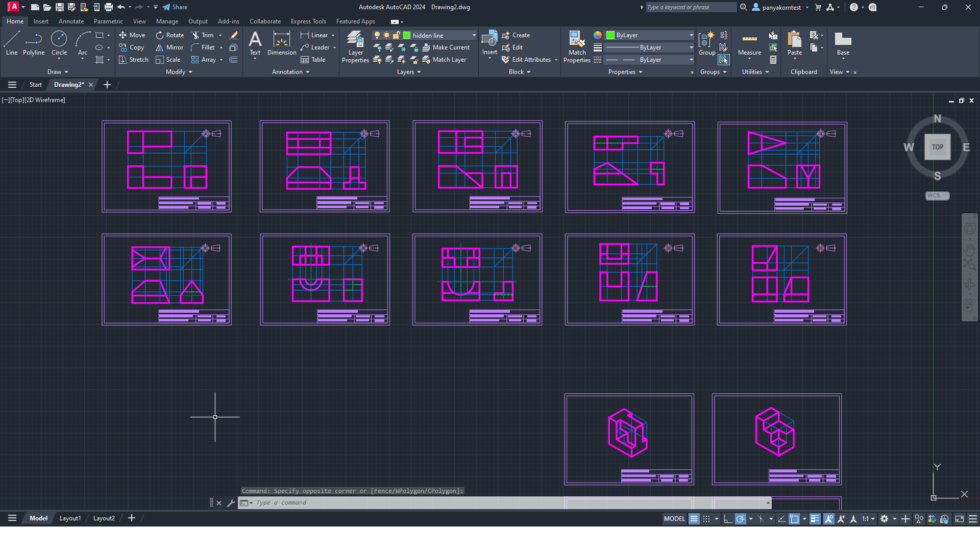Toggle ortho mode in status bar

pos(728,519)
